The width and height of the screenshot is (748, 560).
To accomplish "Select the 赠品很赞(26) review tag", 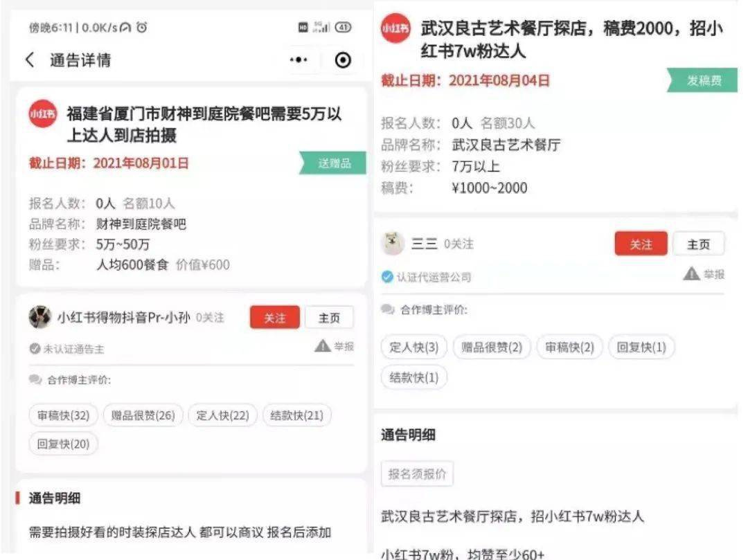I will pyautogui.click(x=143, y=415).
